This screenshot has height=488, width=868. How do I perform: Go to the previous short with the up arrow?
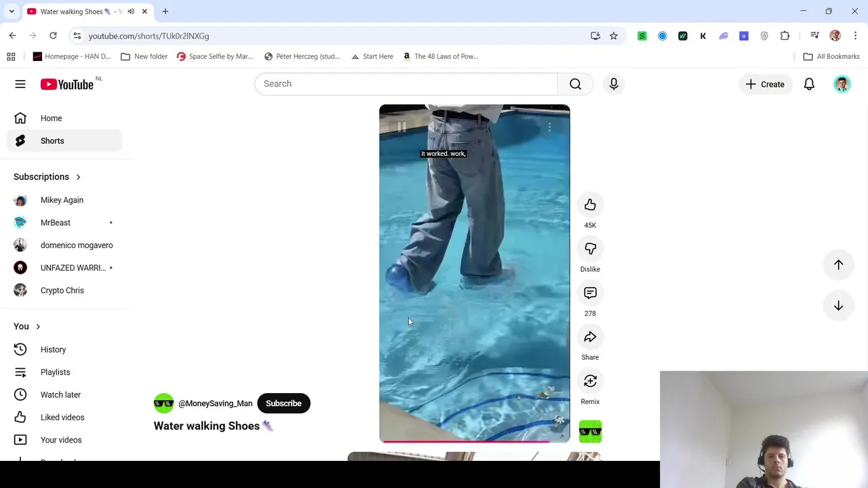[x=838, y=265]
